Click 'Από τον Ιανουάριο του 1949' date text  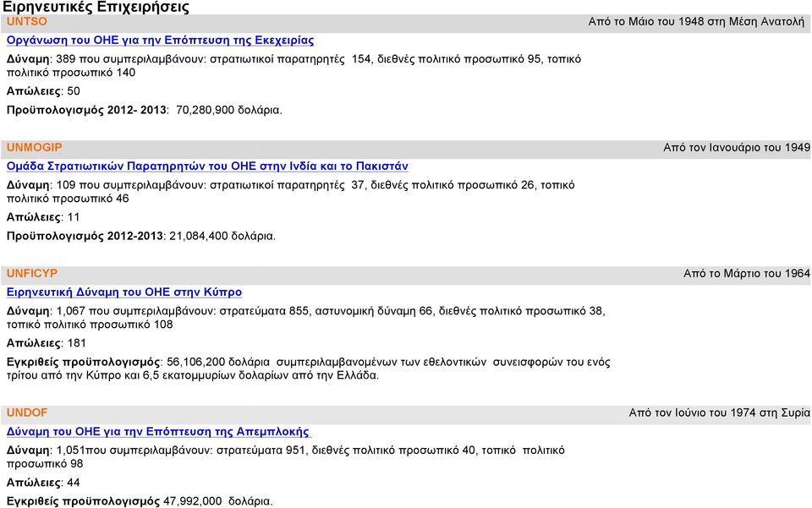coord(737,147)
